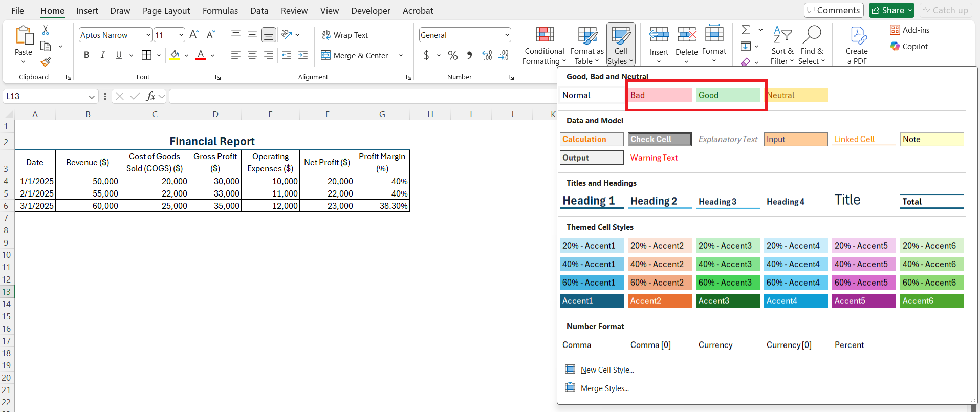Click the formula bar input field

tap(362, 96)
